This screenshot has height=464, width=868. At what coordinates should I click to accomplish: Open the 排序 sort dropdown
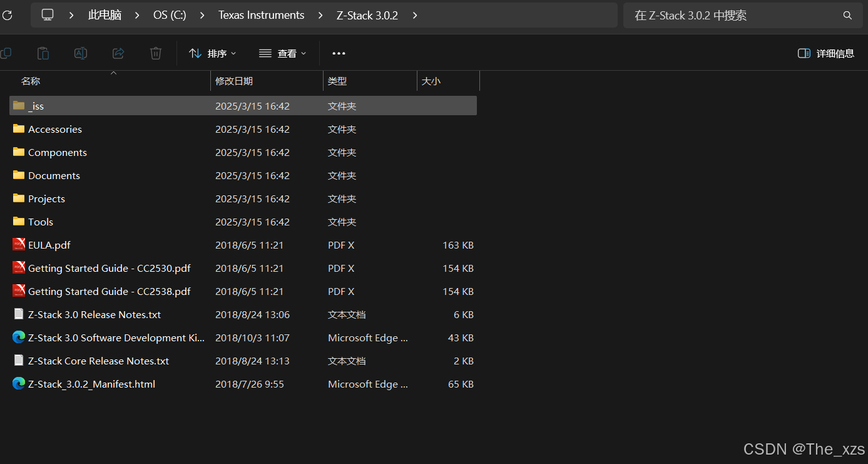click(213, 53)
